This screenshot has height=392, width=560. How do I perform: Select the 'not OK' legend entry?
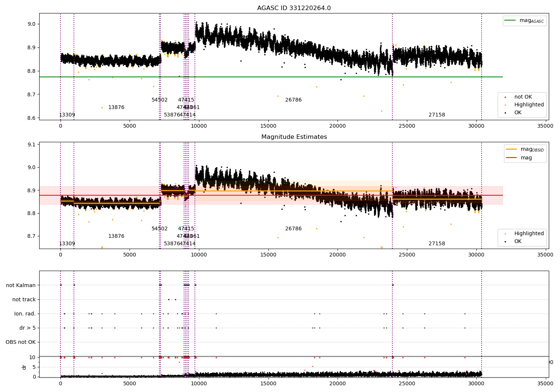[x=523, y=97]
